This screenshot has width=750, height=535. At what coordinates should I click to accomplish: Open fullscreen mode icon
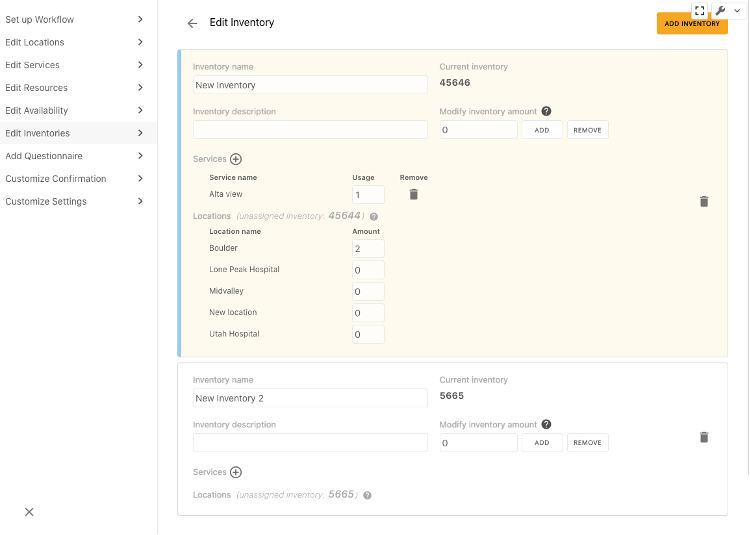click(x=699, y=11)
